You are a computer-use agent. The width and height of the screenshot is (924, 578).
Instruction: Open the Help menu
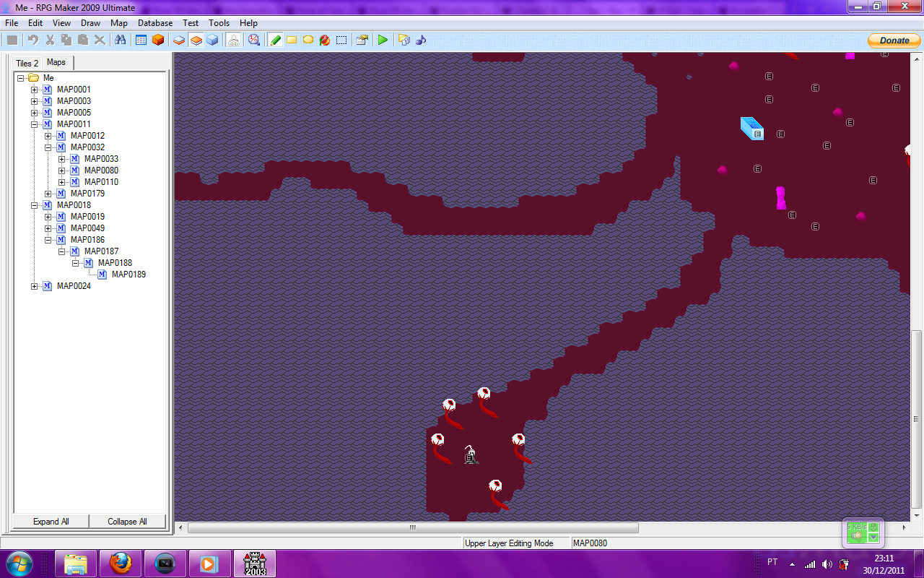pos(248,23)
